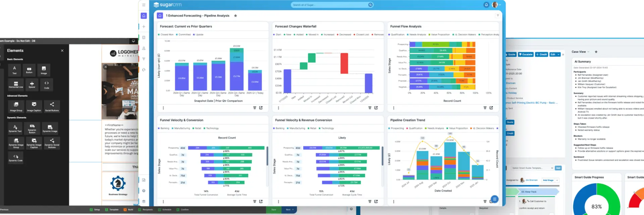Click Edit button in Case View window
Viewport: 644px width, 215px height.
click(553, 54)
